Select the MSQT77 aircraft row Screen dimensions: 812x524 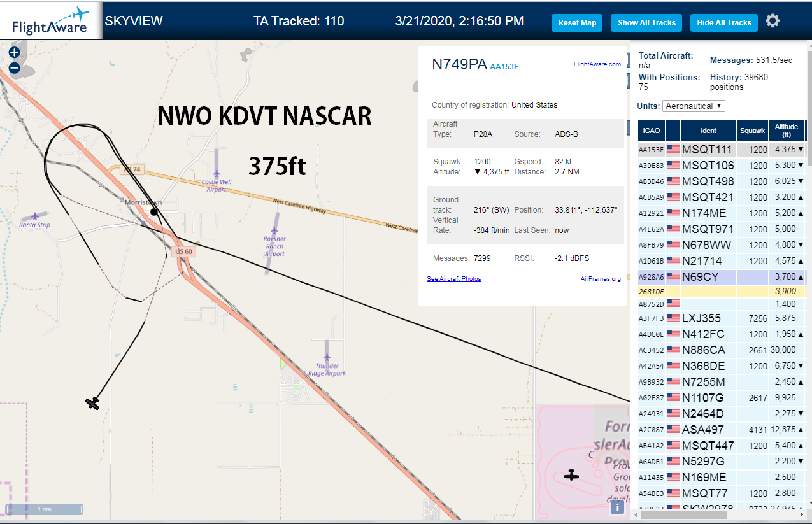[722, 493]
